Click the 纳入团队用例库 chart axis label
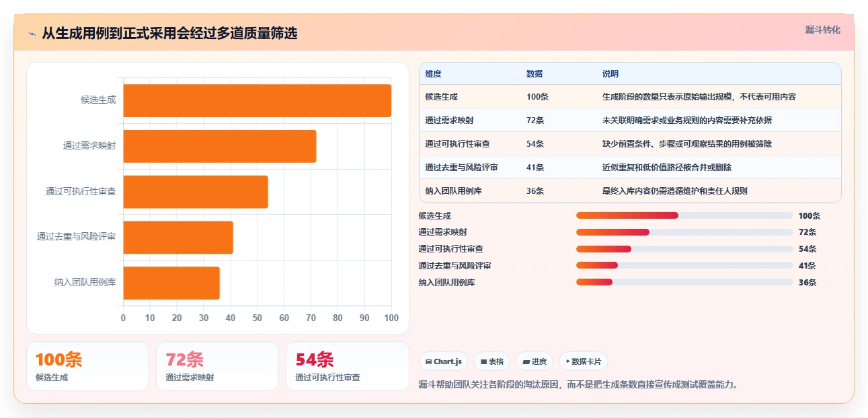The width and height of the screenshot is (868, 418). (85, 283)
